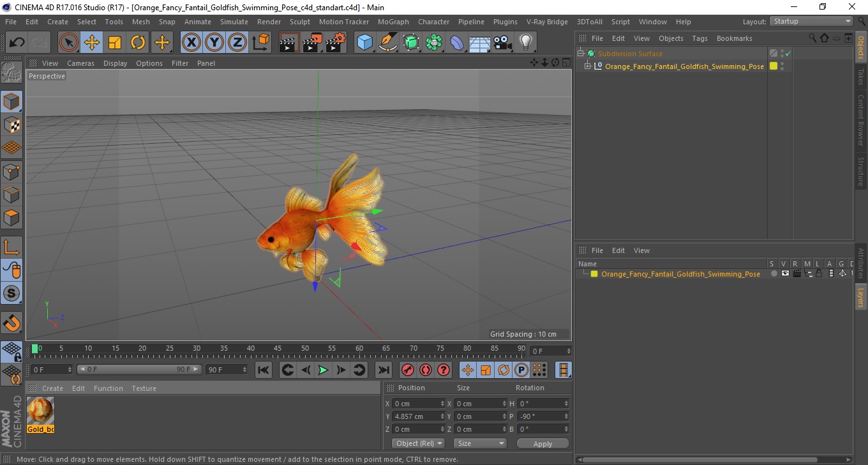The height and width of the screenshot is (465, 868).
Task: Switch to Edges mode
Action: [11, 194]
